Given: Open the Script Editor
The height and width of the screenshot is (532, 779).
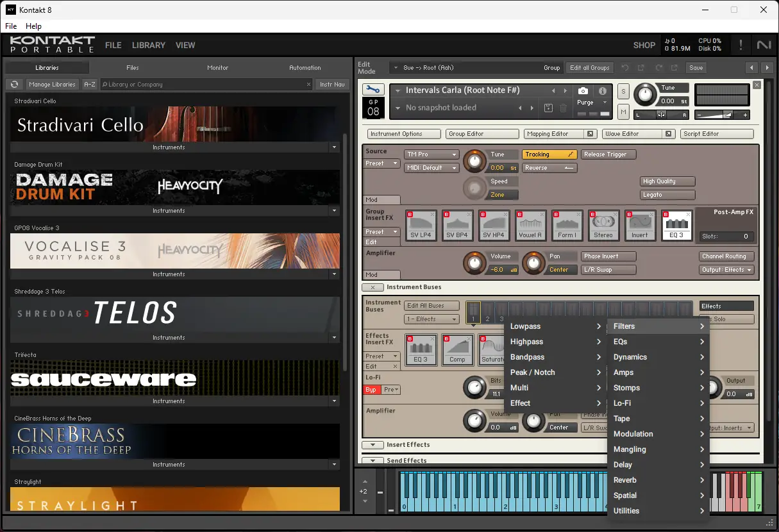Looking at the screenshot, I should [717, 134].
